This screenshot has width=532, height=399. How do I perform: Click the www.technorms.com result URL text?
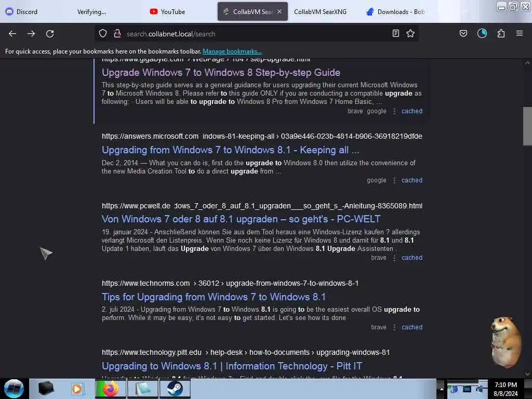tap(230, 283)
